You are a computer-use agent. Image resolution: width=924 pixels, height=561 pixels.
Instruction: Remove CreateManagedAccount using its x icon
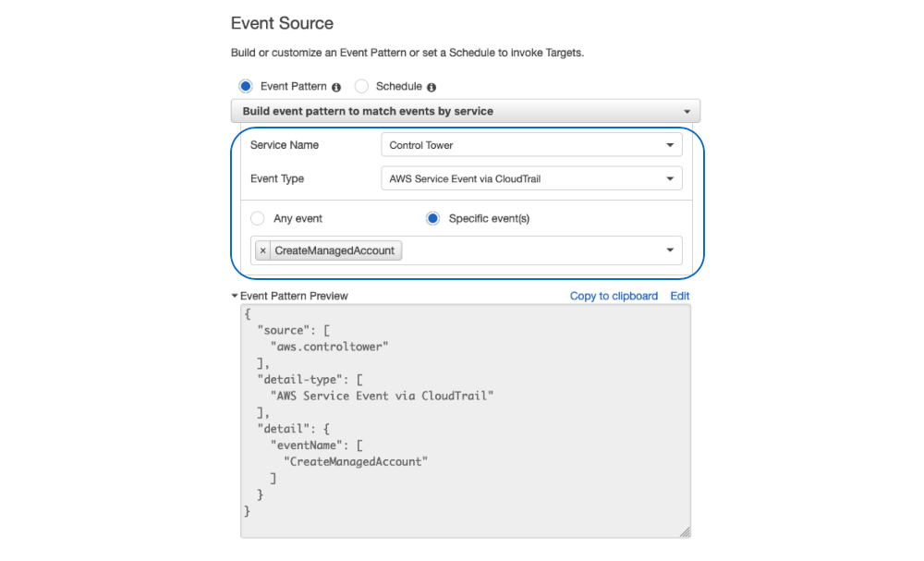262,250
